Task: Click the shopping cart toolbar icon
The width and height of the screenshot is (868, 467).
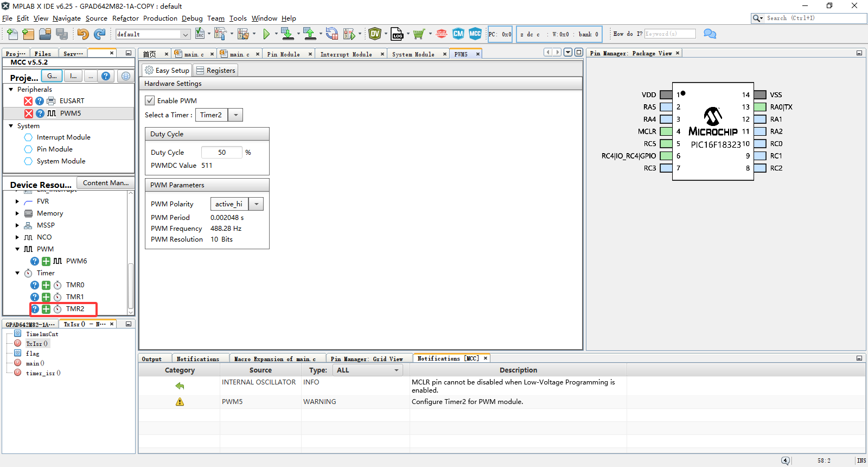Action: 419,34
